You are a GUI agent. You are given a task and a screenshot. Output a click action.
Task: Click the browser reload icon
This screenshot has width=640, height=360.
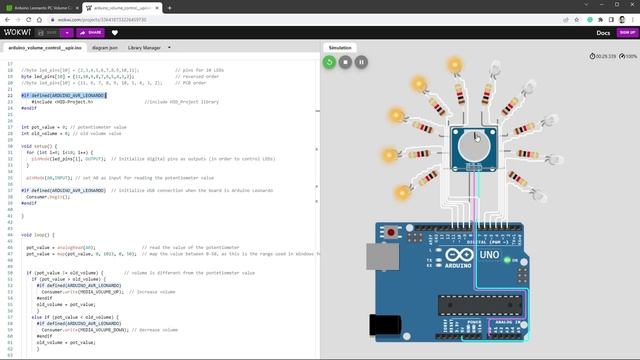[29, 20]
